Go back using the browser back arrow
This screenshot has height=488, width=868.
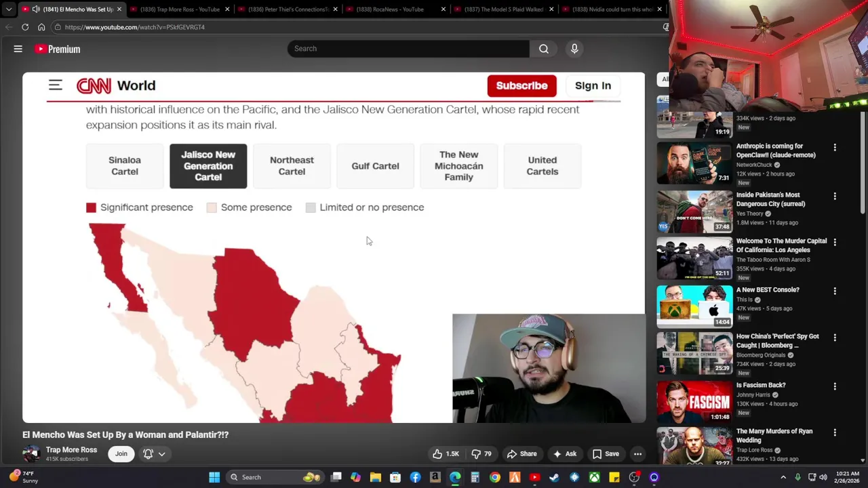tap(9, 27)
